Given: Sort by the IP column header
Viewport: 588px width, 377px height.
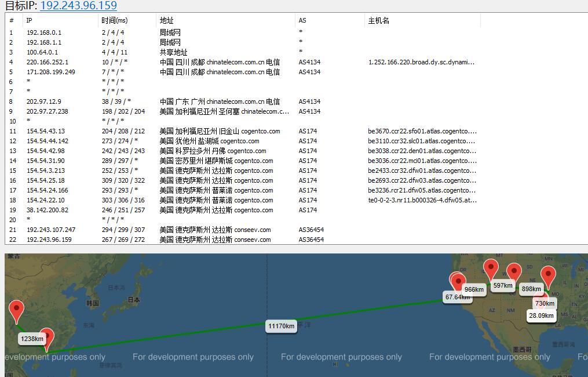Looking at the screenshot, I should coord(60,21).
